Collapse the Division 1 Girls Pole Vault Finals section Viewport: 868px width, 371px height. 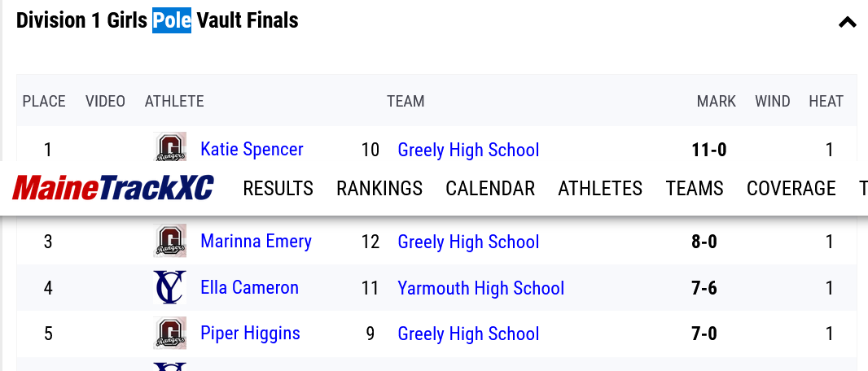pos(847,23)
